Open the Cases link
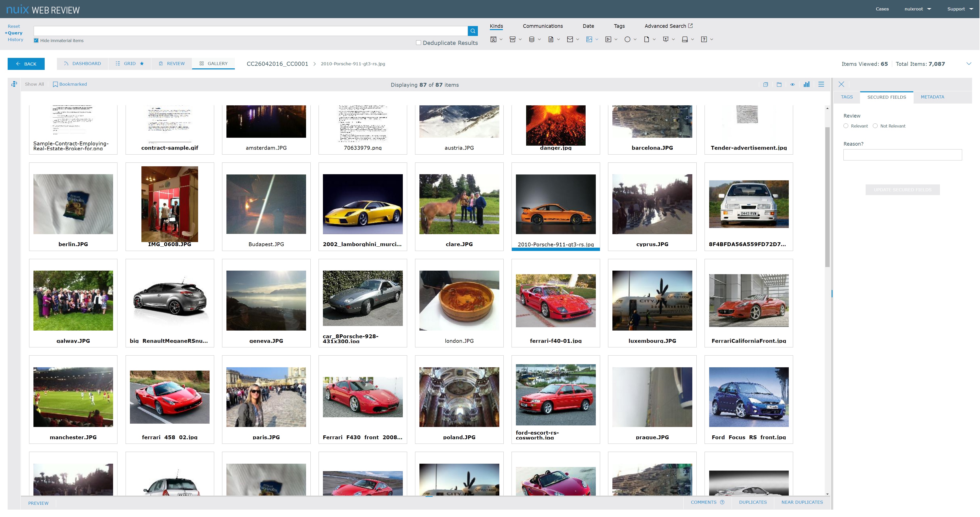980x517 pixels. [x=882, y=9]
